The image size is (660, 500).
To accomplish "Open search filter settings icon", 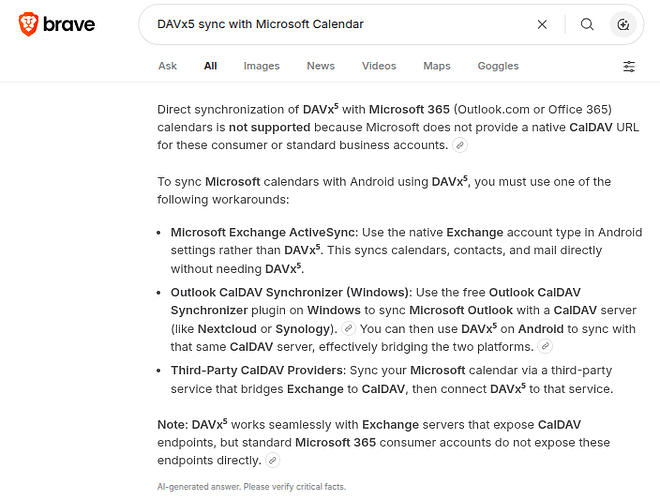I will (629, 66).
